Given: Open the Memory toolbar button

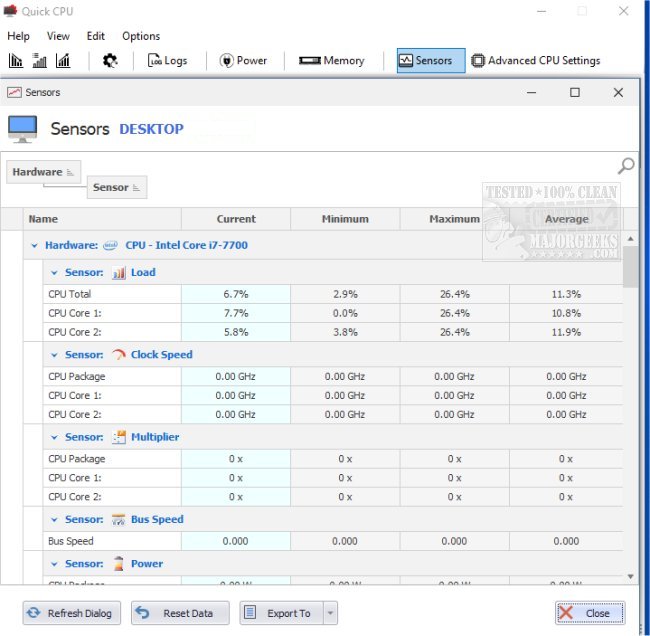Looking at the screenshot, I should point(332,61).
